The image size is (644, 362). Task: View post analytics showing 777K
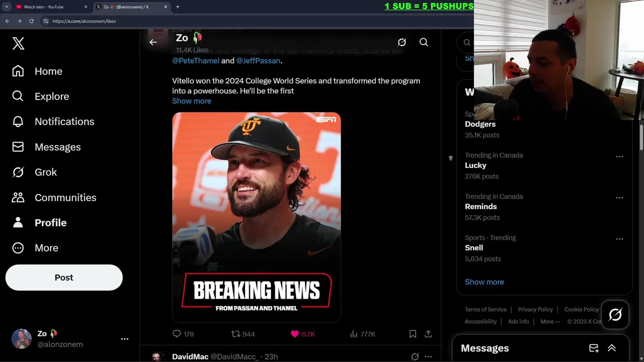[x=362, y=334]
